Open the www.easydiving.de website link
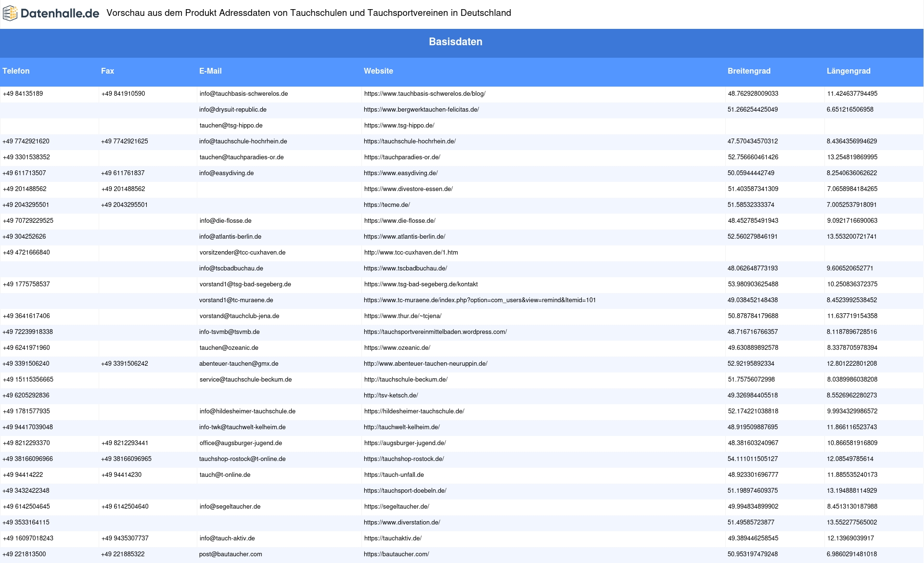Screen dimensions: 924x563 click(400, 173)
